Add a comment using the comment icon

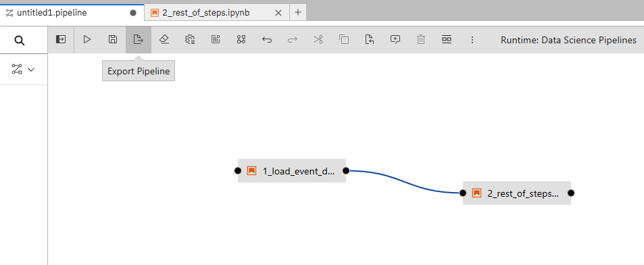click(395, 39)
